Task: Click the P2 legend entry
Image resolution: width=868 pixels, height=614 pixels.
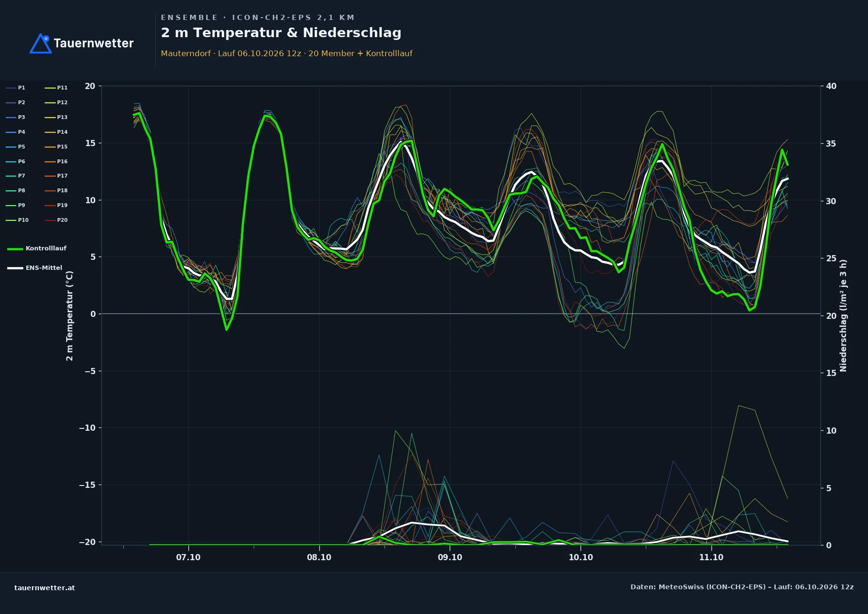Action: tap(15, 102)
